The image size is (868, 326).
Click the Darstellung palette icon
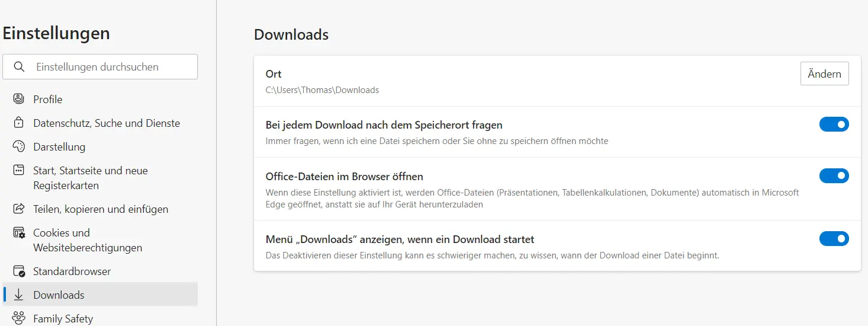(19, 146)
